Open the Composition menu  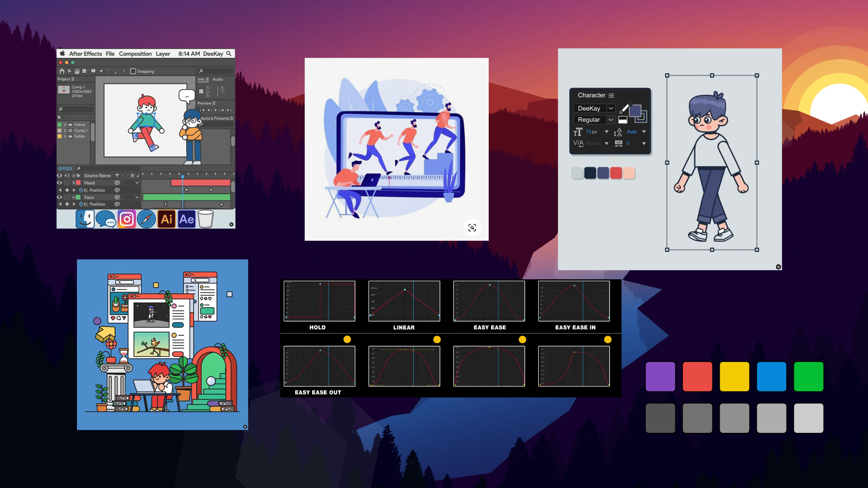click(x=135, y=54)
